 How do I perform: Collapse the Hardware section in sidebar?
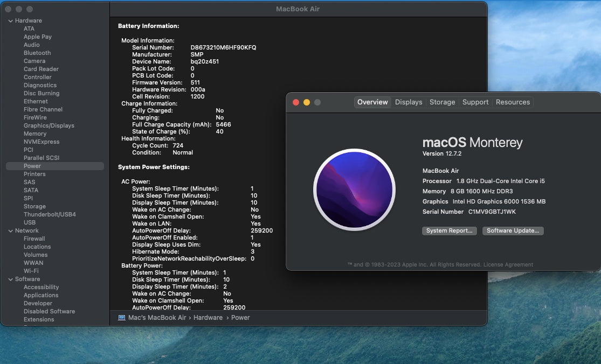[11, 21]
